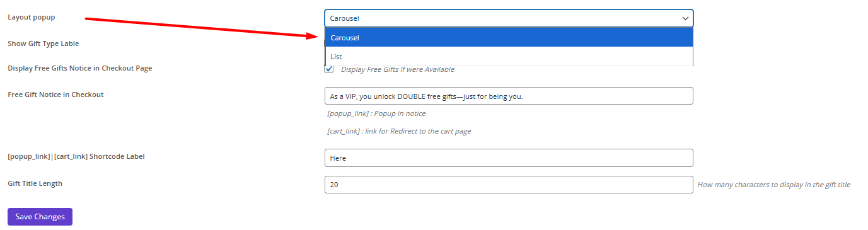Click the 'Layout popup' setting label
The width and height of the screenshot is (868, 230).
click(32, 17)
